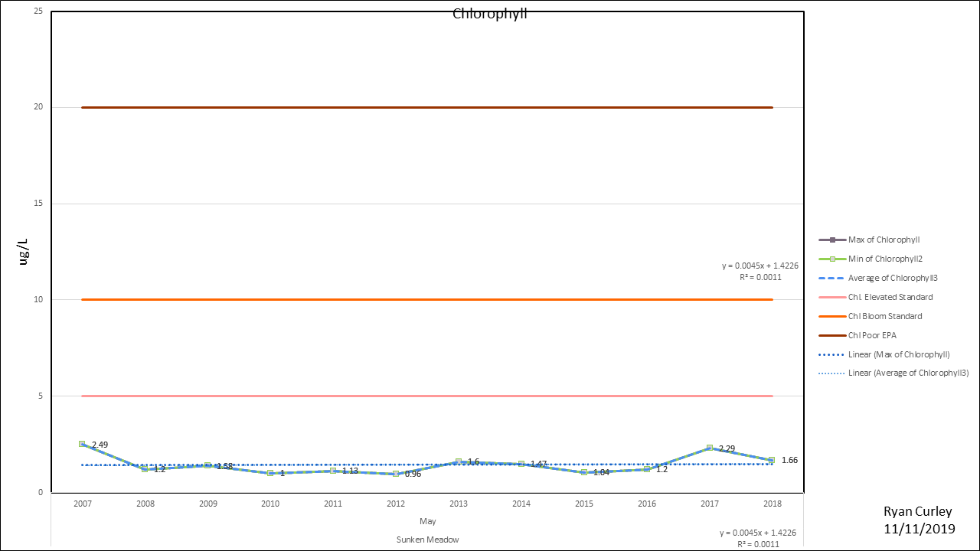The height and width of the screenshot is (551, 980).
Task: Select the ug/L vertical axis title
Action: [24, 252]
